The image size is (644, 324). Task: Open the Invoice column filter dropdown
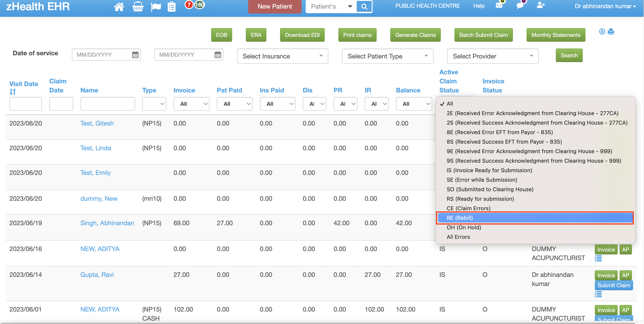191,104
